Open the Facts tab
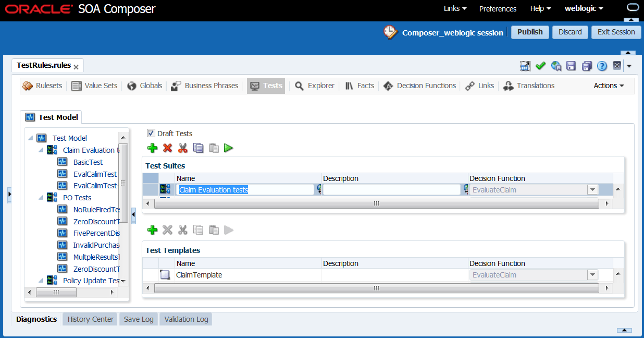Image resolution: width=644 pixels, height=338 pixels. (360, 86)
